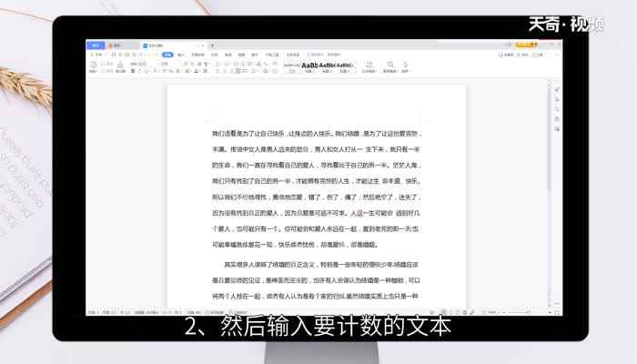This screenshot has height=364, width=637.
Task: Click the Format Painter icon
Action: [120, 66]
